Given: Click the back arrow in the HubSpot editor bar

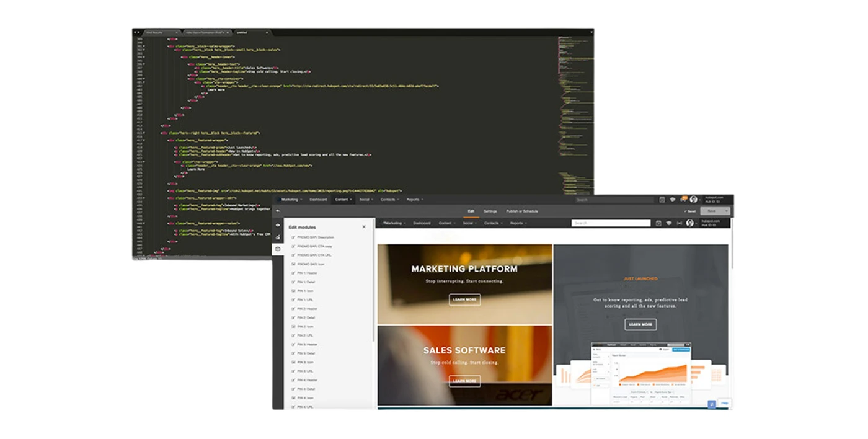Looking at the screenshot, I should pos(278,211).
